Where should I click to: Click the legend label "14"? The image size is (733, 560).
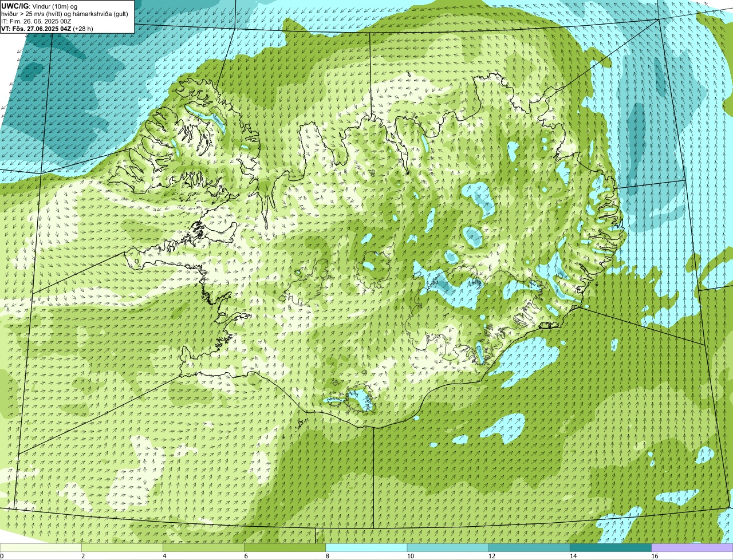[x=573, y=556]
